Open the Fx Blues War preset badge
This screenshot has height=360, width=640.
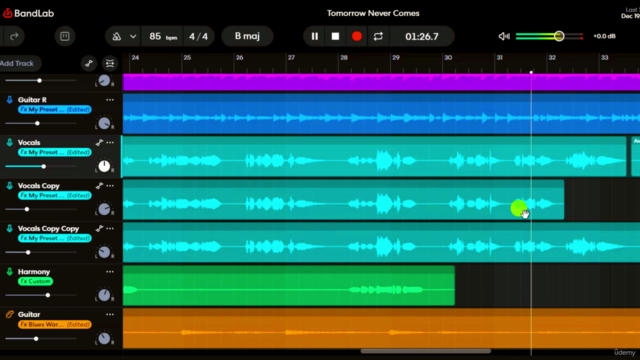(55, 324)
